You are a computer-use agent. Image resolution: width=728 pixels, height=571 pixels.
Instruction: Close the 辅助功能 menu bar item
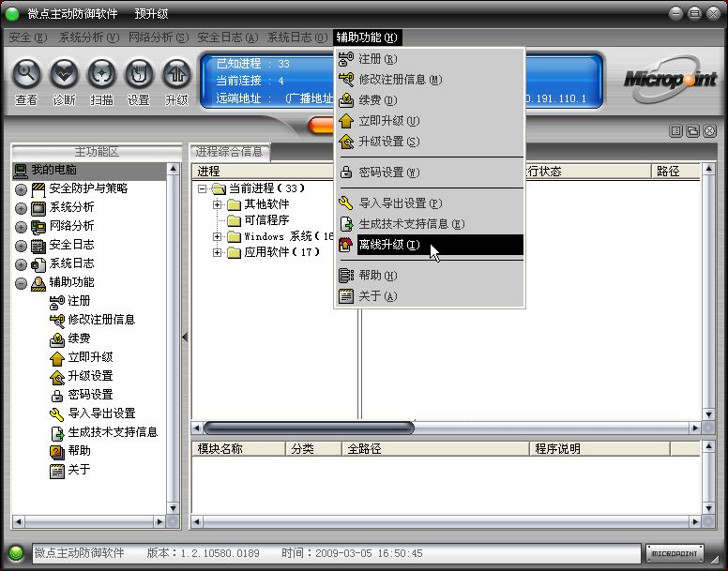point(367,38)
